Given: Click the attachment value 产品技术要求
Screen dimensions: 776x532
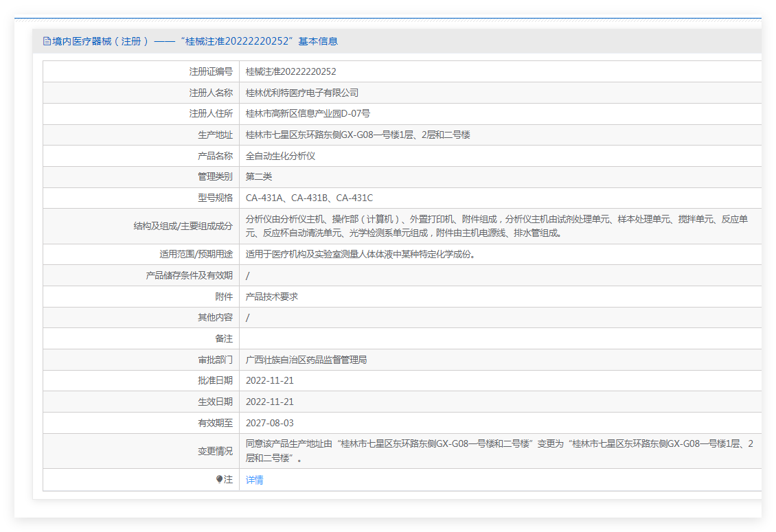Looking at the screenshot, I should pos(272,297).
